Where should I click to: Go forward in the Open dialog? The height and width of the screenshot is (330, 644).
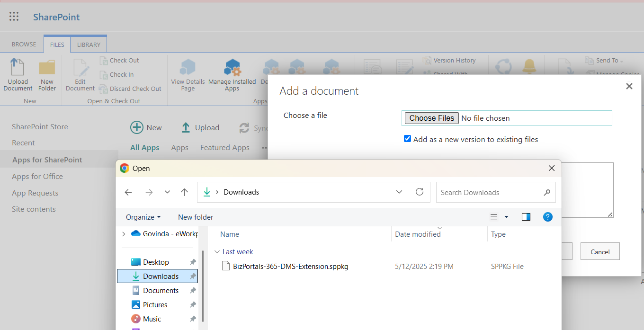pos(149,192)
